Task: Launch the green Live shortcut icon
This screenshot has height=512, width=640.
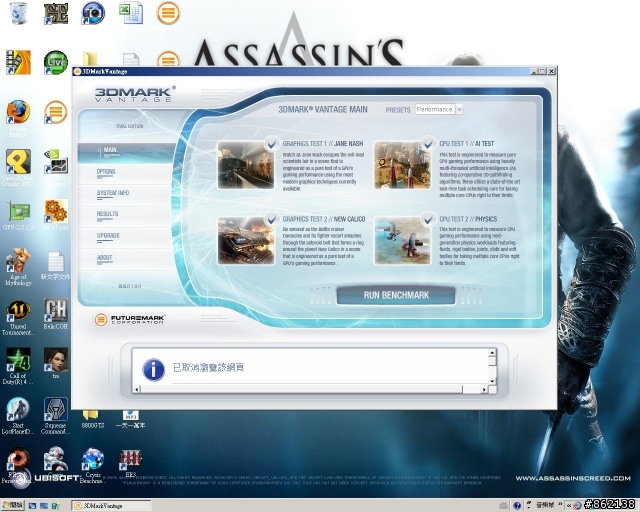Action: (56, 62)
